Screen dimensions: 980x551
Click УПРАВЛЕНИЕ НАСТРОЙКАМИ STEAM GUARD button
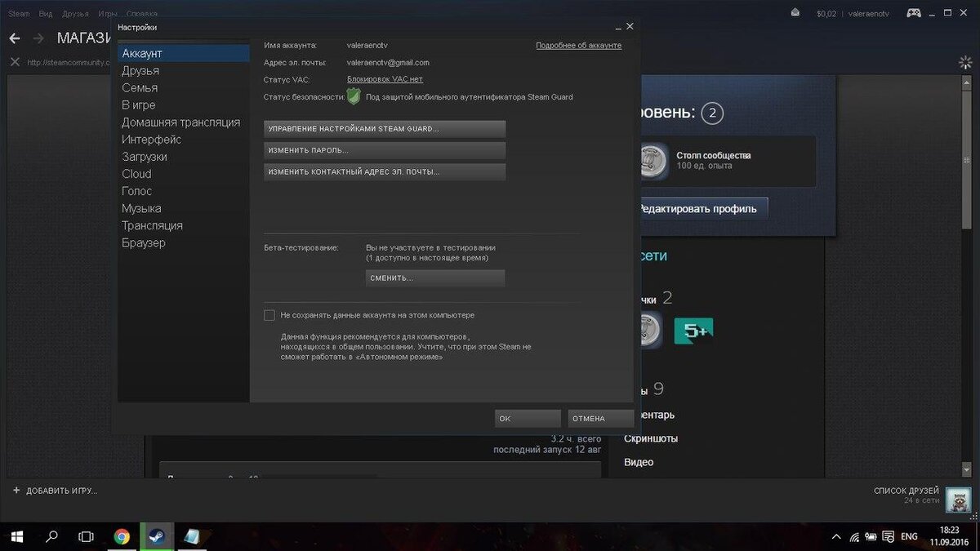(x=385, y=129)
